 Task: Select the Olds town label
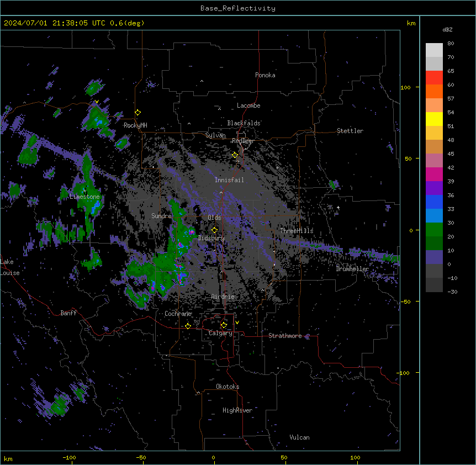[214, 218]
